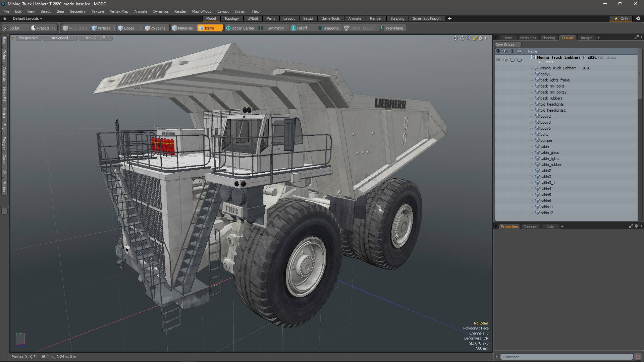Switch to the Schematic Fusion layout tab
The image size is (644, 362).
click(x=426, y=18)
